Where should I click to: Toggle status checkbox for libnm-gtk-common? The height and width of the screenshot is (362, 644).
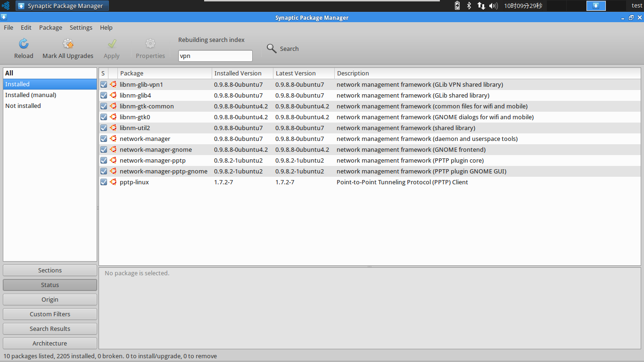(x=104, y=106)
